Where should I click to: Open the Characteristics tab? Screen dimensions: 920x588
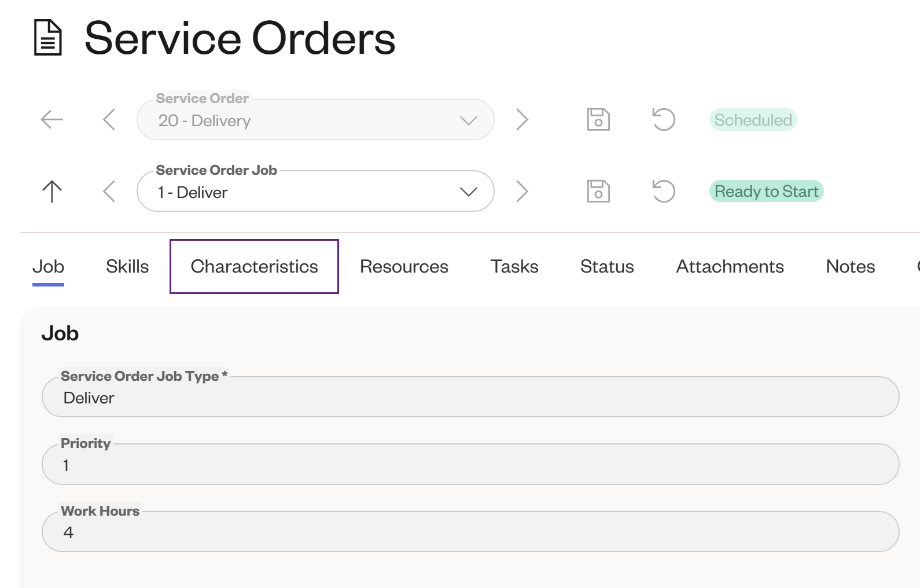point(254,266)
